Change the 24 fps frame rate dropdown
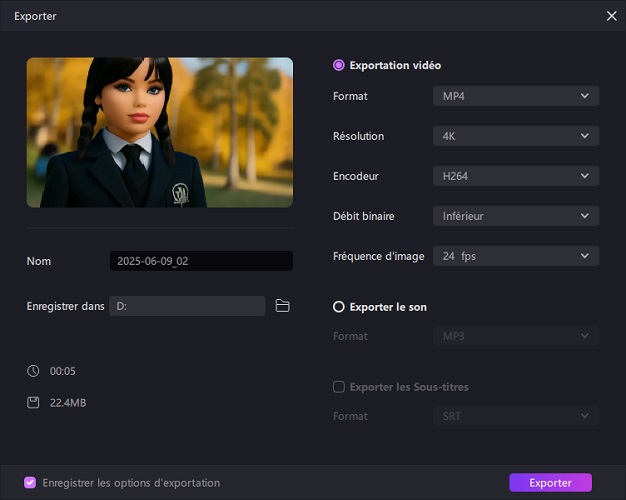The height and width of the screenshot is (500, 626). click(x=515, y=256)
